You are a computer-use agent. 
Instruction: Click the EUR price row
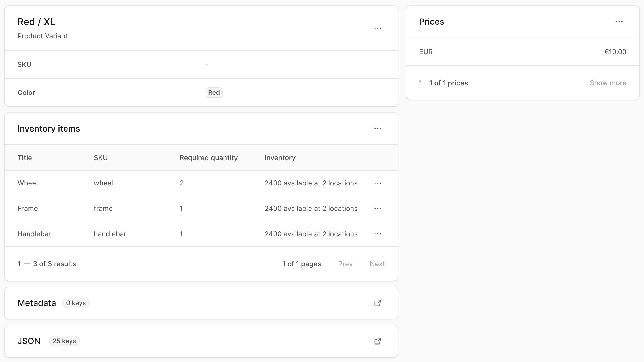coord(522,52)
